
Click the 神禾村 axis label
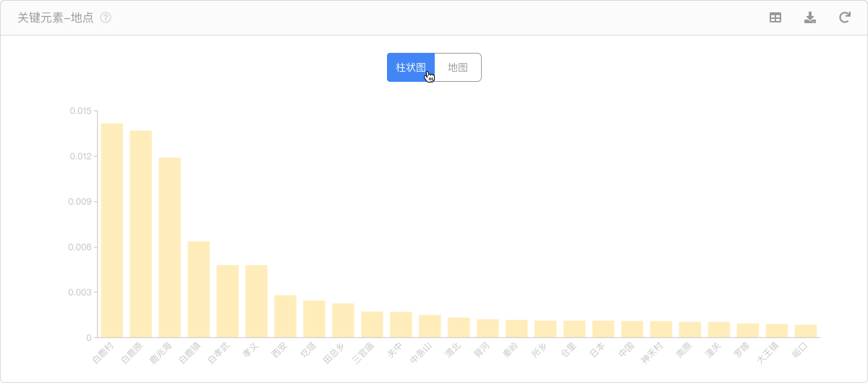[x=652, y=354]
